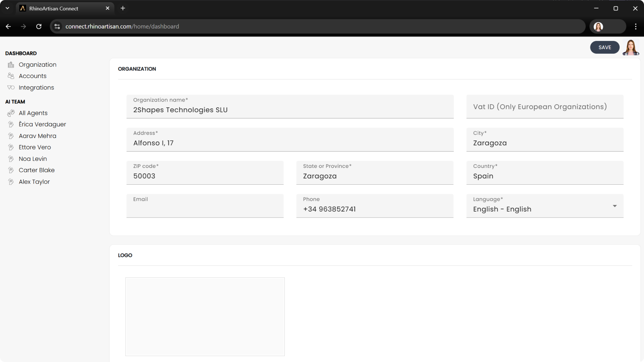The height and width of the screenshot is (362, 644).
Task: Click the Organization building icon in sidebar
Action: [11, 65]
